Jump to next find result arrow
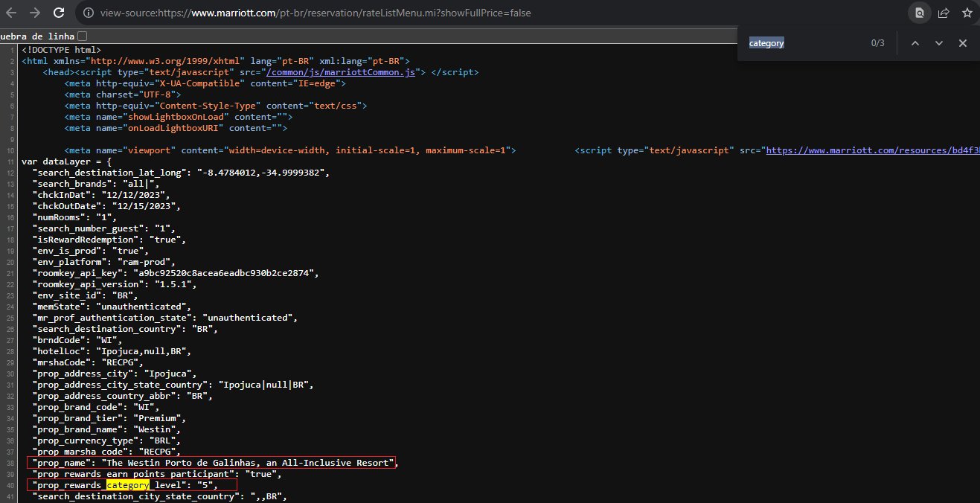Viewport: 980px width, 503px height. click(x=939, y=43)
